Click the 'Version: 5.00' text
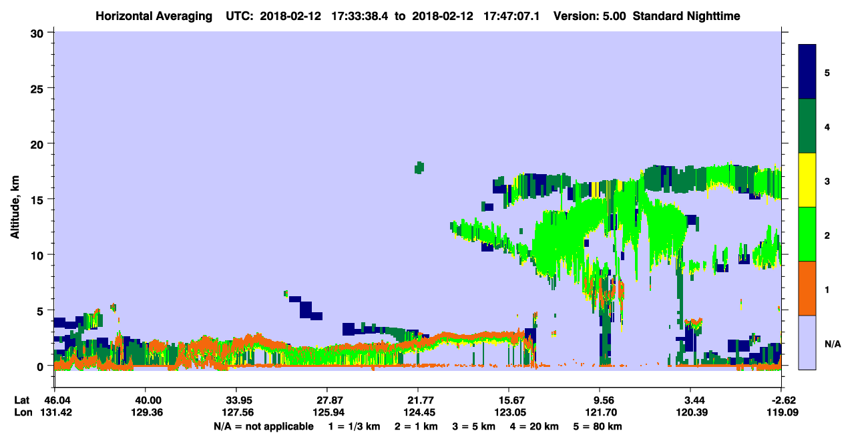The height and width of the screenshot is (445, 868). click(x=589, y=15)
